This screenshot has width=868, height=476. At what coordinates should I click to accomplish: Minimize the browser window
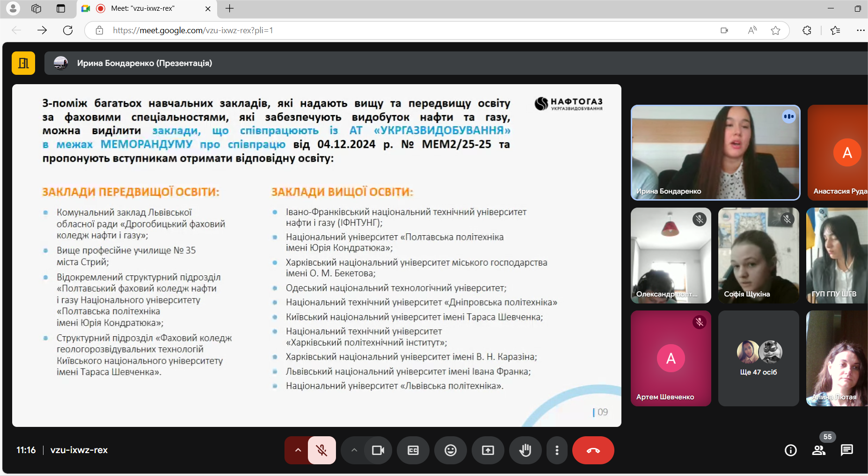coord(831,8)
